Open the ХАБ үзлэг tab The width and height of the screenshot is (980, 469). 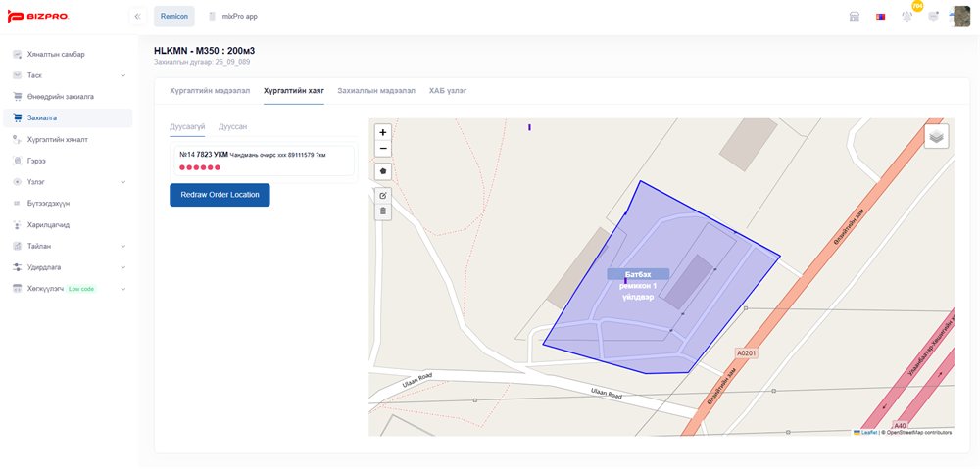(448, 91)
